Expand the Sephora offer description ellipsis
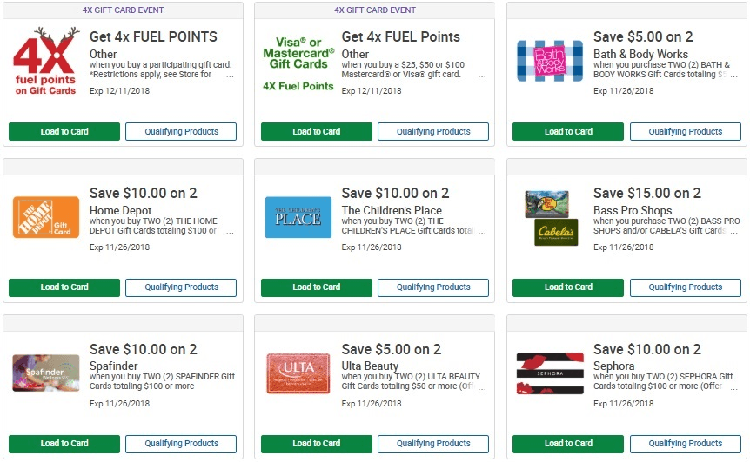Image resolution: width=750 pixels, height=462 pixels. click(734, 388)
